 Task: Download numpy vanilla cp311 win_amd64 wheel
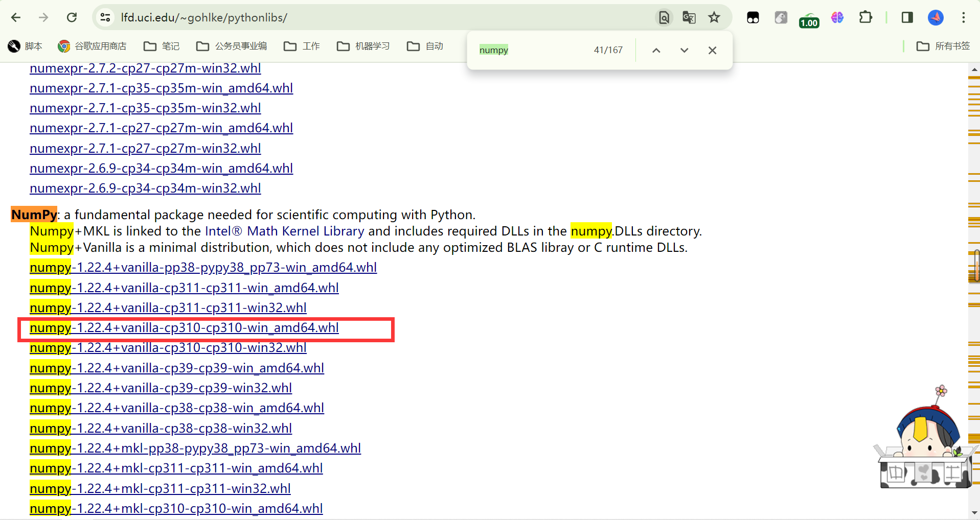pyautogui.click(x=184, y=288)
